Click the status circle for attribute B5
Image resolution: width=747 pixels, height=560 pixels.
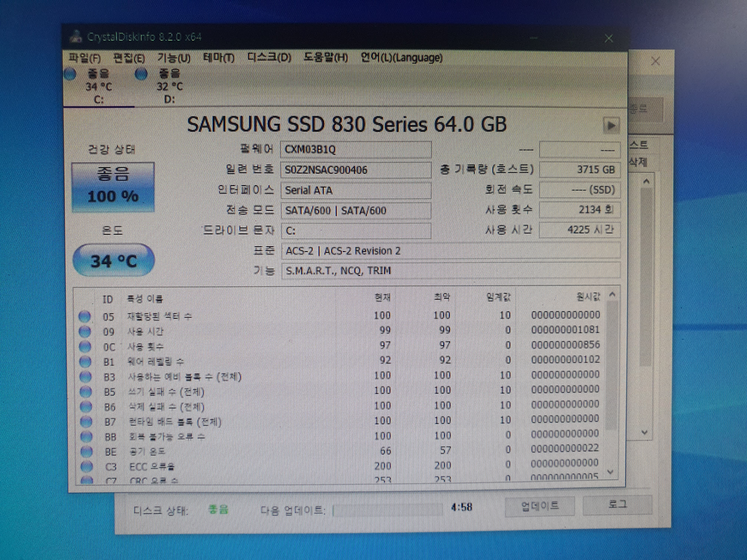click(x=86, y=392)
